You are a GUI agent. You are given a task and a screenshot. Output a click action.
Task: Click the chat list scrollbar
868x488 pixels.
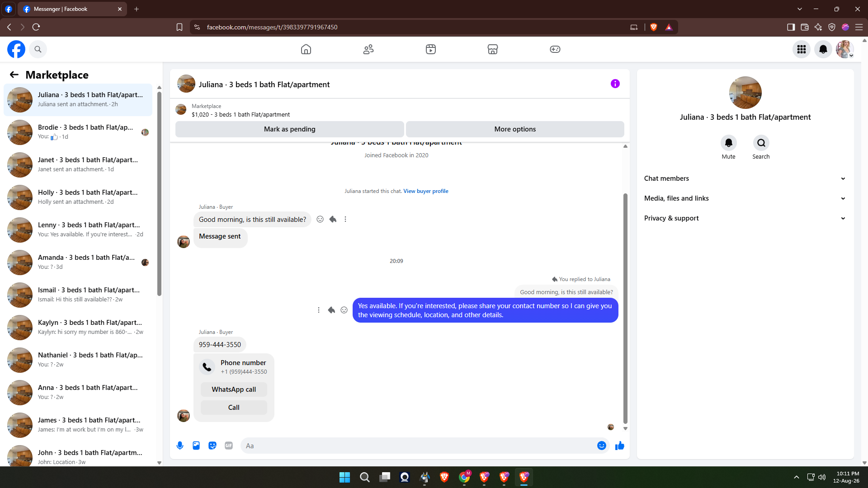[159, 194]
